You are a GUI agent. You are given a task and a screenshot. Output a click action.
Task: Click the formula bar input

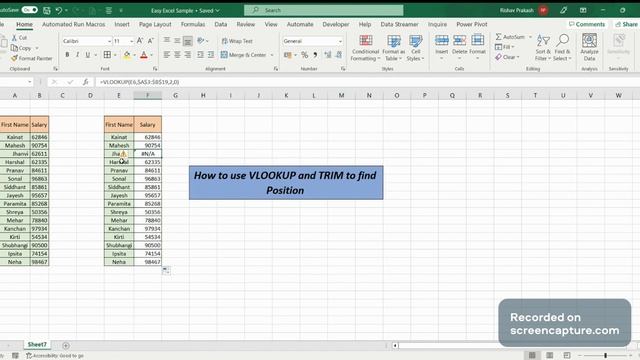(x=367, y=82)
